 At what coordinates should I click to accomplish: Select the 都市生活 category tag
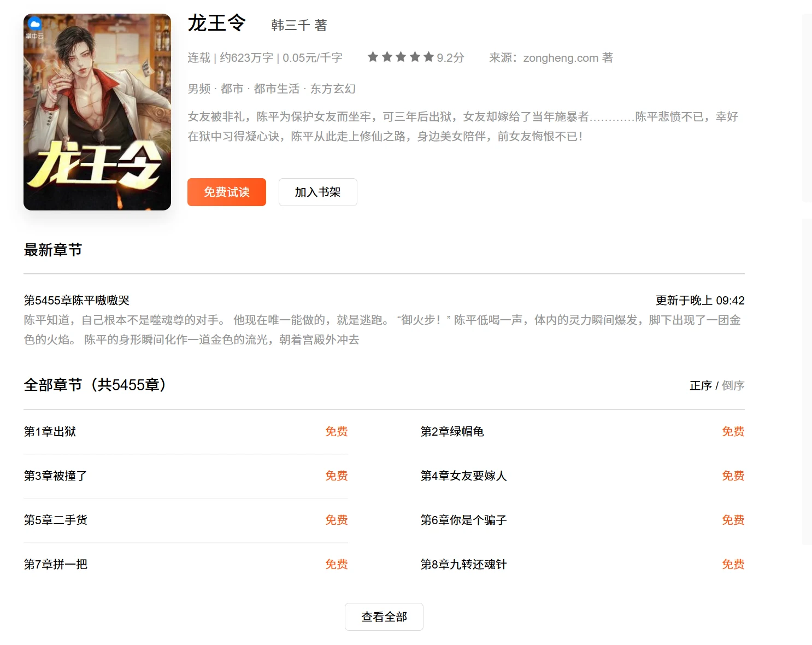click(x=276, y=89)
